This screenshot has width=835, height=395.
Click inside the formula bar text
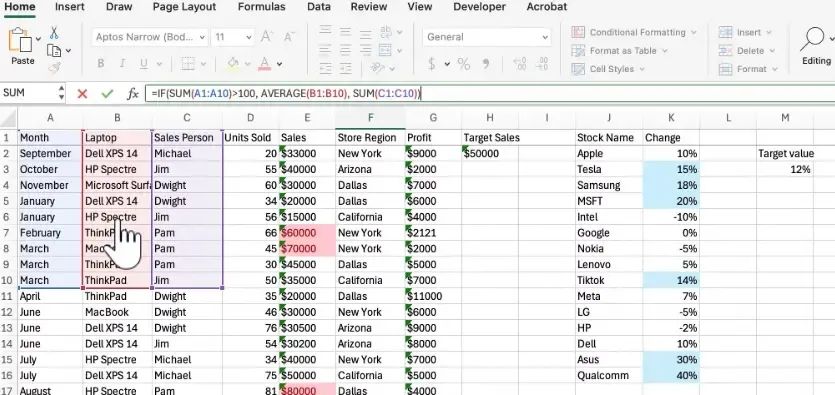click(x=286, y=94)
